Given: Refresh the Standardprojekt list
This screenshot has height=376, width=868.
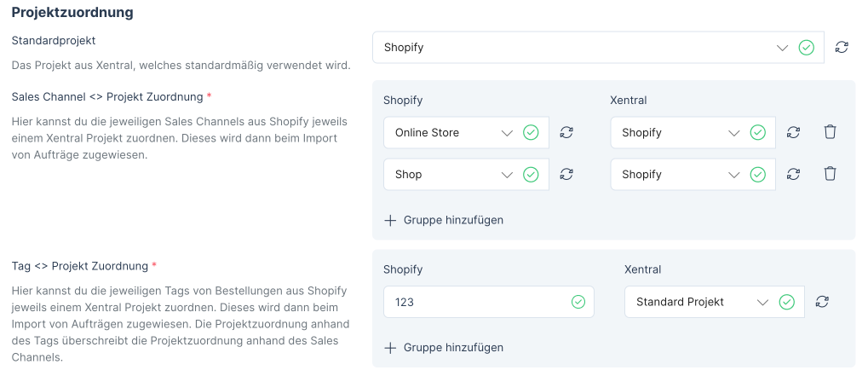Looking at the screenshot, I should point(842,48).
